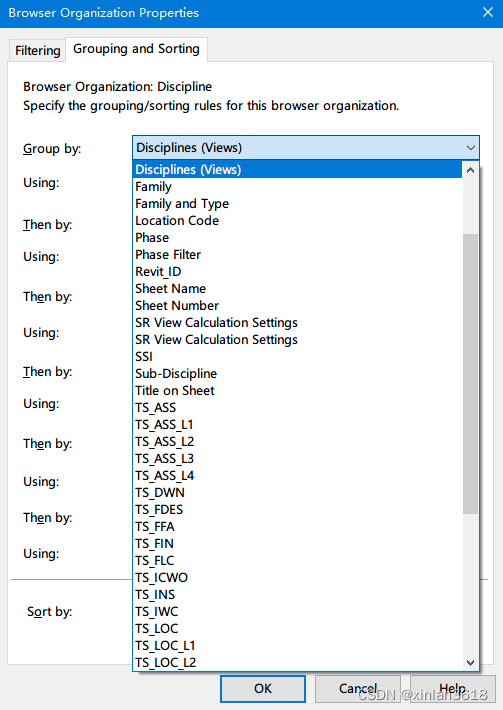Confirm with the OK button

(x=263, y=689)
